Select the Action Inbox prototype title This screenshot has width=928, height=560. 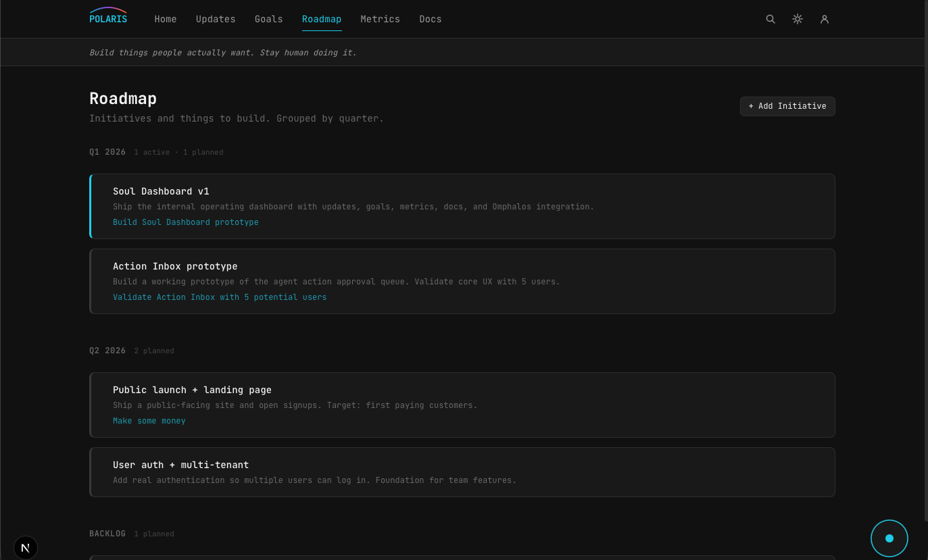pyautogui.click(x=175, y=266)
